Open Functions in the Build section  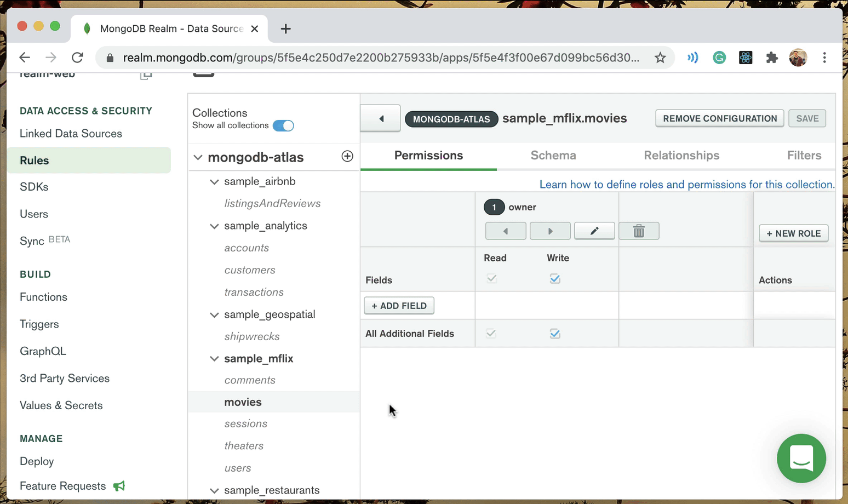point(43,297)
